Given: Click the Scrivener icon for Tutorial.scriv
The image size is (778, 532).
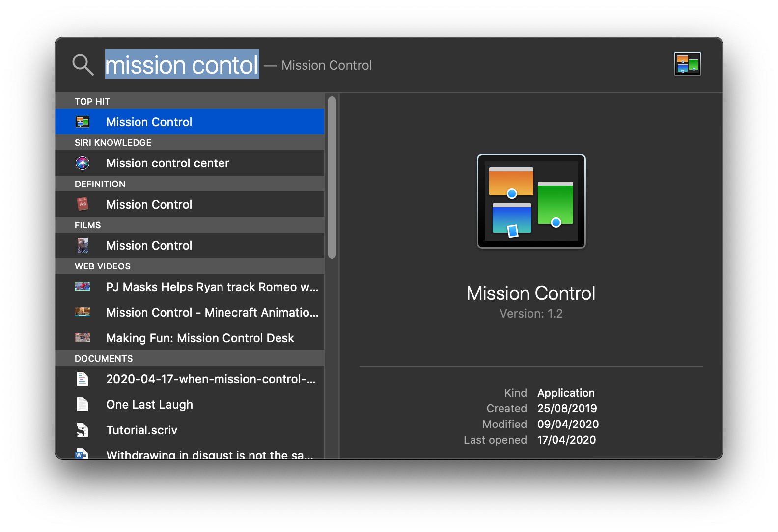Looking at the screenshot, I should click(83, 430).
